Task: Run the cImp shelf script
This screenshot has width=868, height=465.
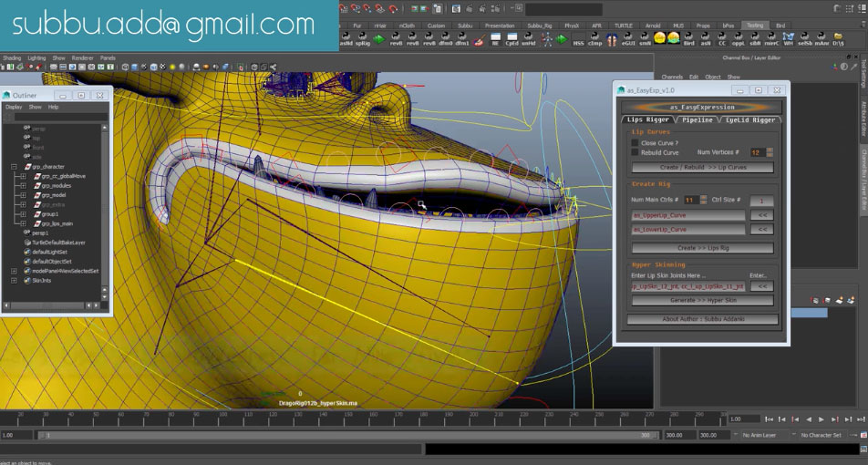Action: point(595,38)
